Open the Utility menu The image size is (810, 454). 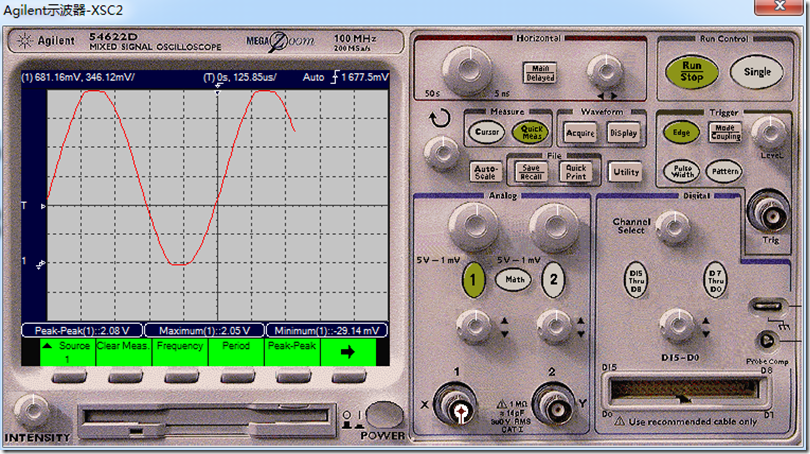tap(626, 172)
